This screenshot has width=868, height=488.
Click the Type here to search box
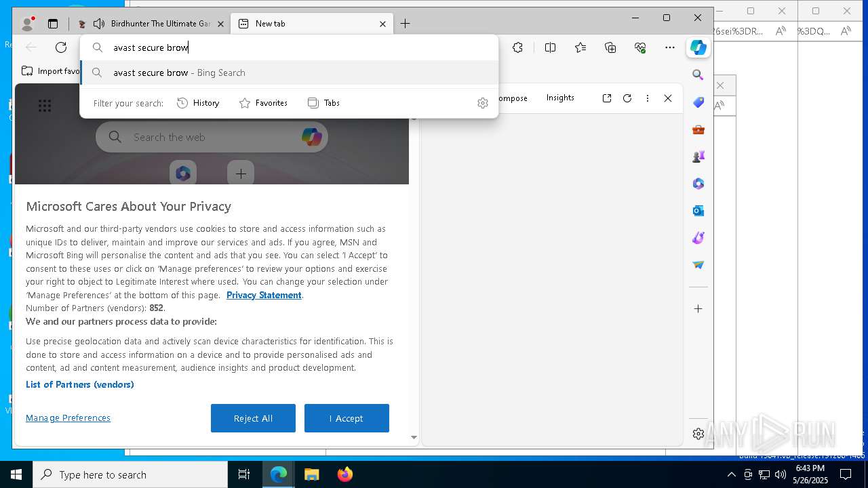click(x=130, y=474)
